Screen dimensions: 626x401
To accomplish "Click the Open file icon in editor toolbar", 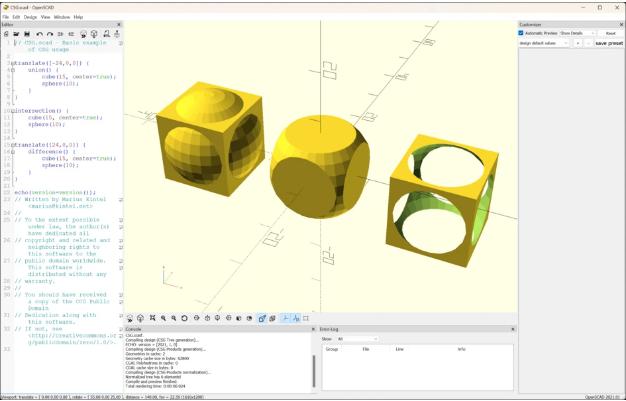I will (16, 34).
